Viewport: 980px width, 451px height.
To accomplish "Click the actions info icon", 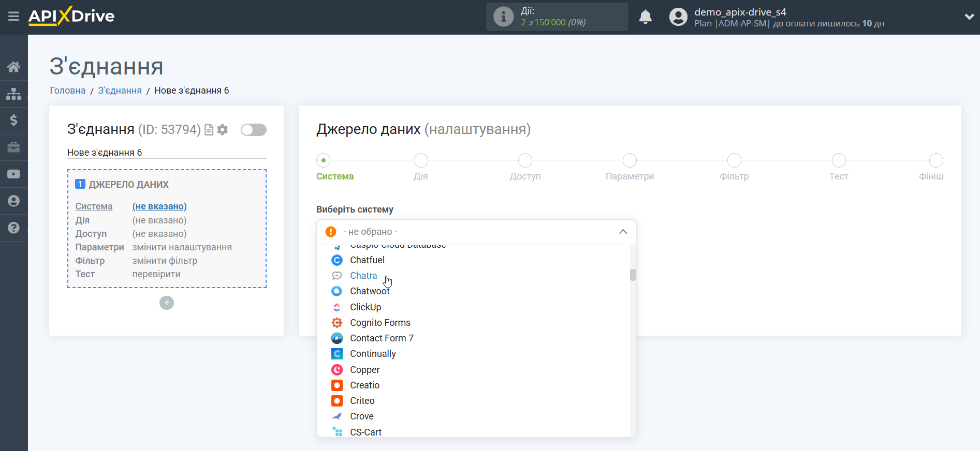I will point(503,17).
